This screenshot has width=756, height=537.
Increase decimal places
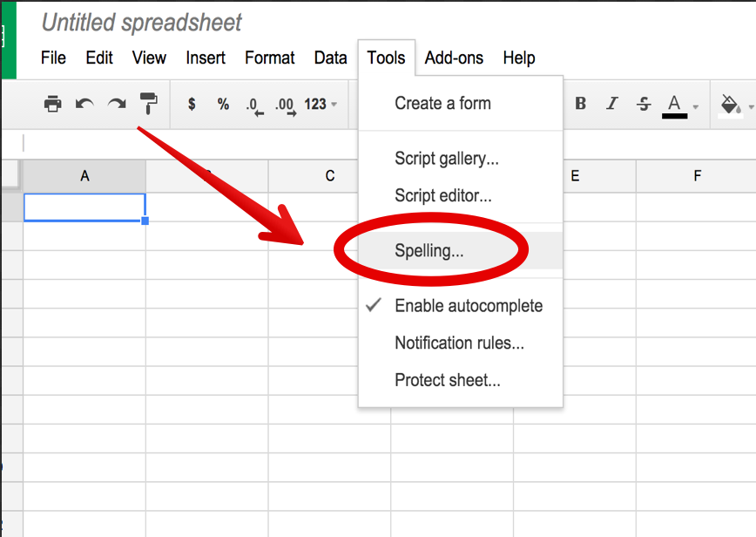(284, 103)
